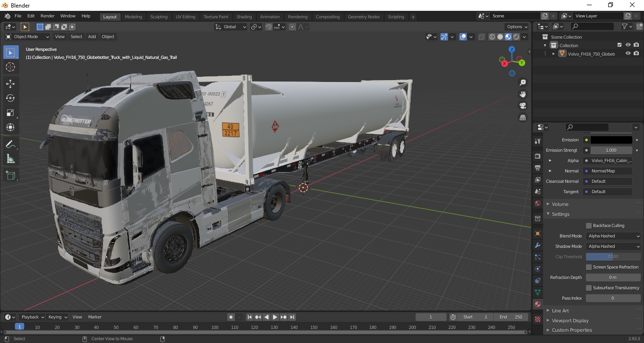The height and width of the screenshot is (343, 644).
Task: Select the Select Box tool
Action: coord(10,52)
